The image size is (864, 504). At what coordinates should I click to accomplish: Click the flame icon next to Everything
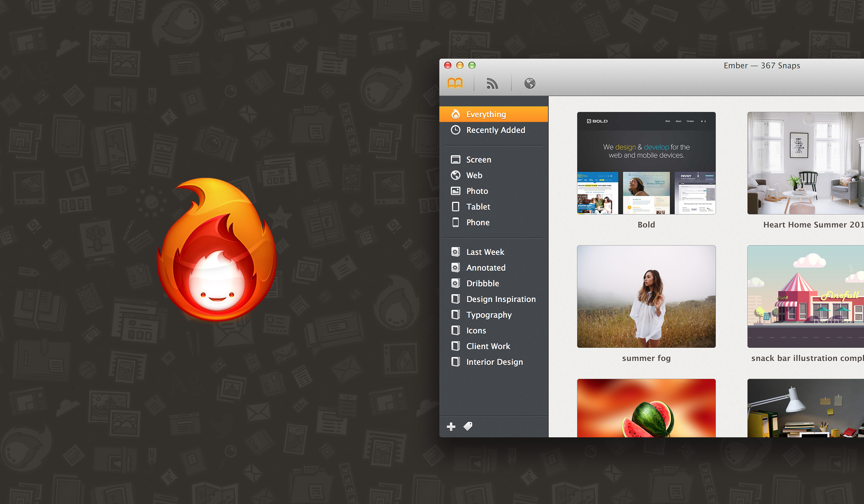coord(456,114)
